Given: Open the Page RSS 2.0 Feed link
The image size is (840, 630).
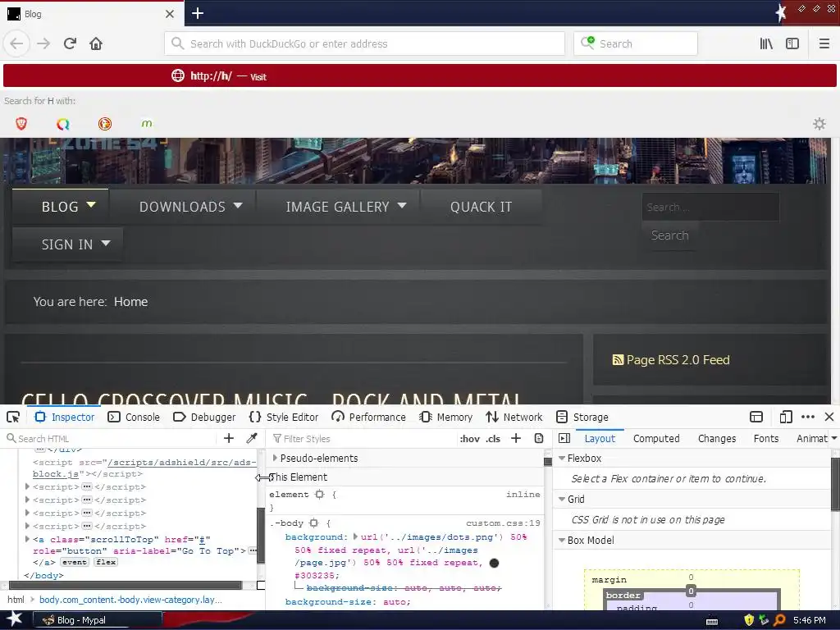Looking at the screenshot, I should pyautogui.click(x=678, y=360).
